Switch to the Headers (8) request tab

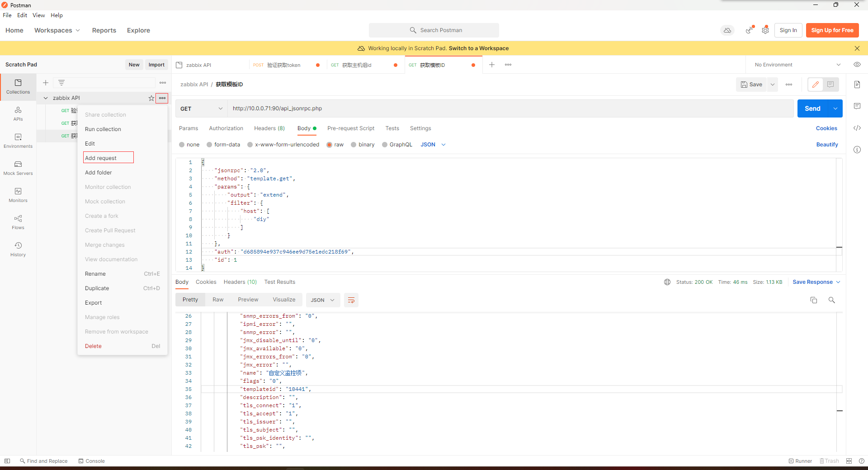point(269,128)
